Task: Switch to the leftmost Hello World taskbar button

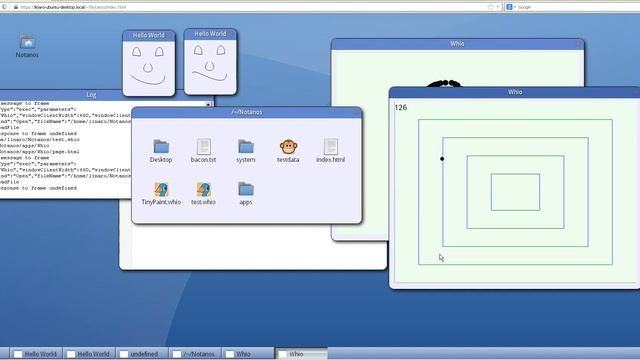Action: tap(36, 354)
